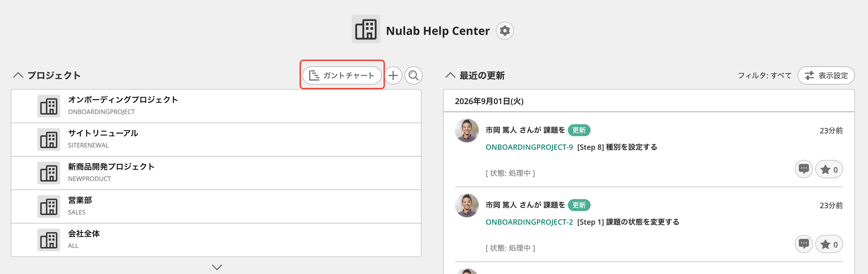The height and width of the screenshot is (274, 868).
Task: Click the ALL project icon
Action: click(x=49, y=240)
